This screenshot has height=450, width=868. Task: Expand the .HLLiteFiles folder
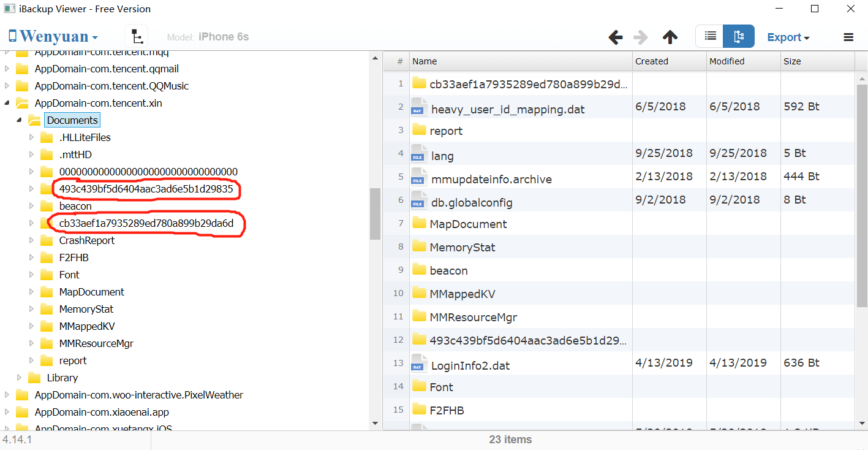[32, 137]
